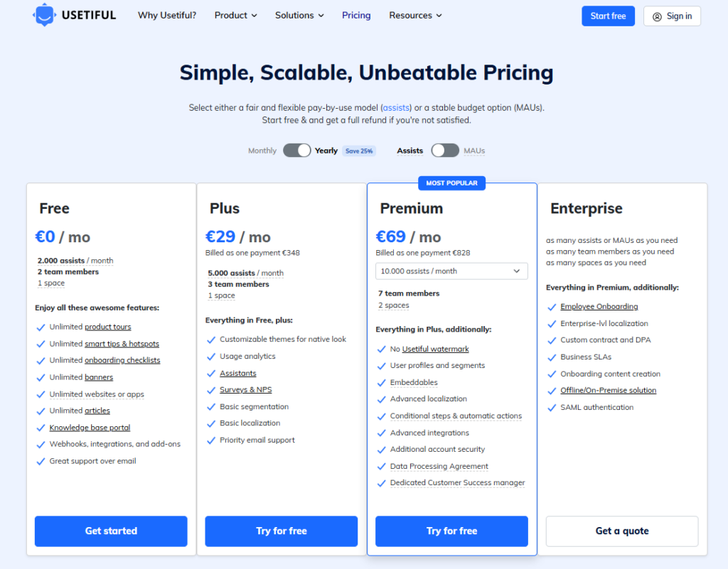Click checkmark icon beside Unlimited product tours

(x=41, y=327)
